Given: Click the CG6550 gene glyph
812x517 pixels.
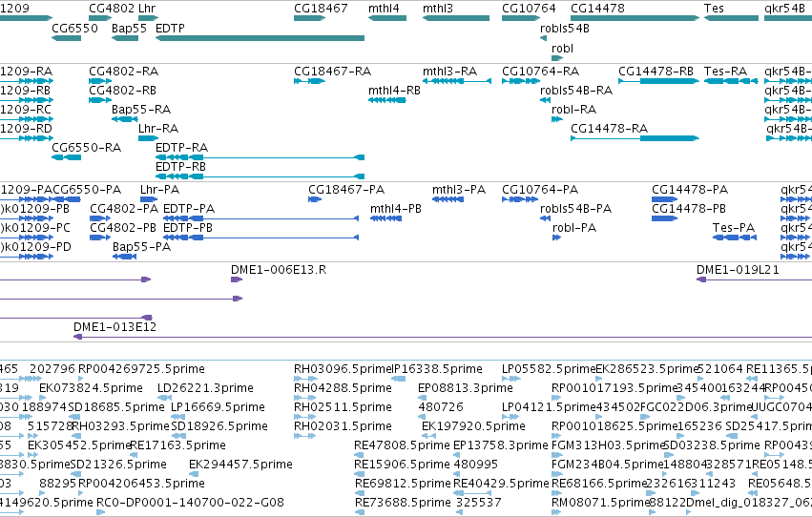Looking at the screenshot, I should (x=66, y=38).
